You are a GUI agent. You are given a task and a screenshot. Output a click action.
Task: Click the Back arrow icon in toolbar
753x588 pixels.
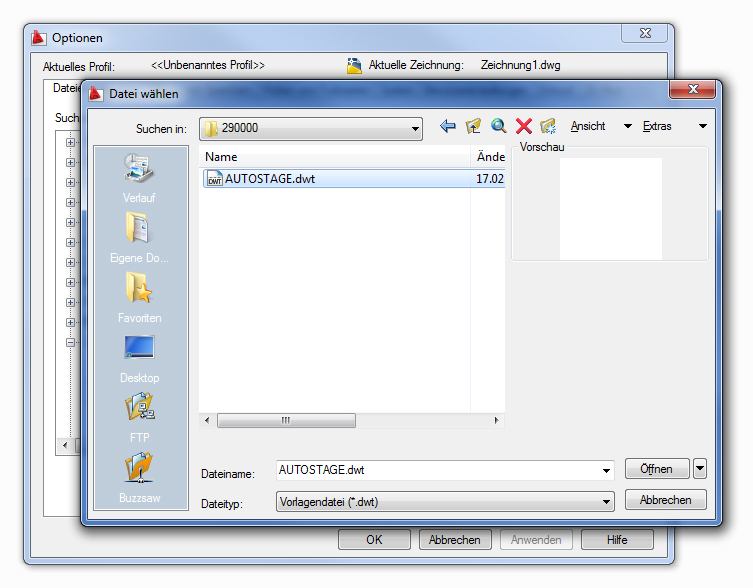448,127
